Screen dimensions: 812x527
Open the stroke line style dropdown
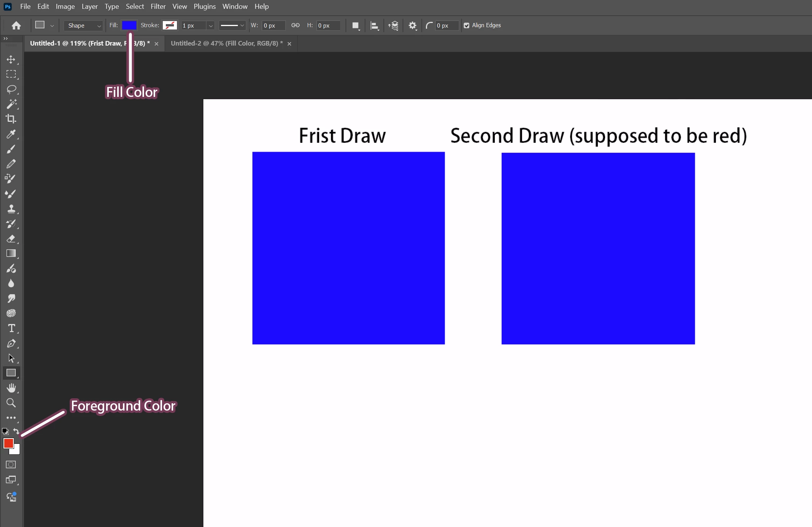(x=232, y=26)
